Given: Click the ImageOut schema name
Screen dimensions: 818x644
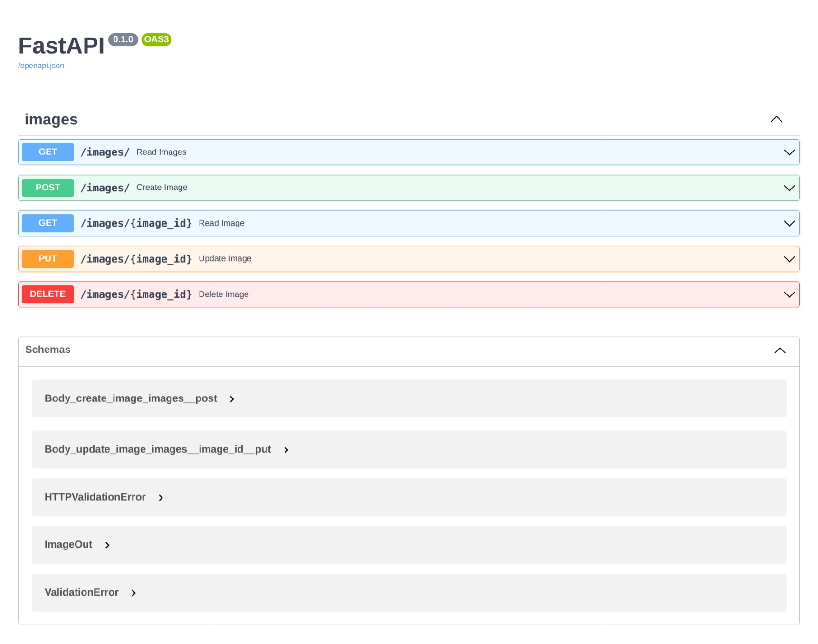Looking at the screenshot, I should [68, 545].
